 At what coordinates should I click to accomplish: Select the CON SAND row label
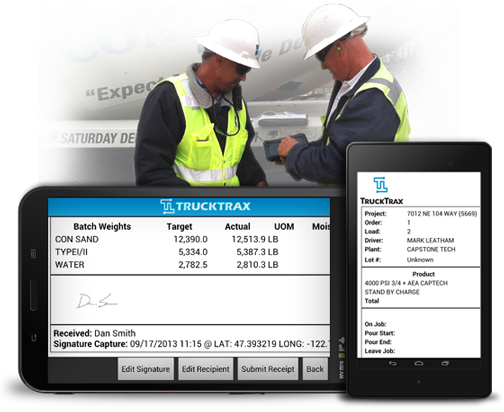coord(77,239)
